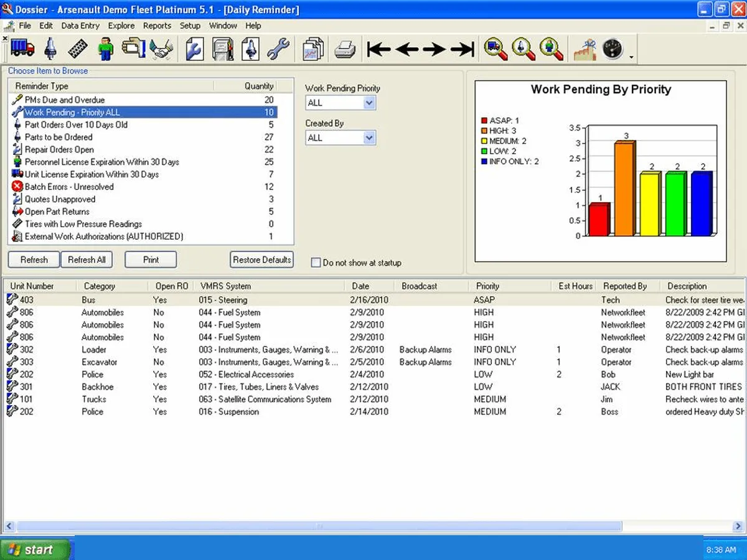
Task: Toggle the Do not show at startup checkbox
Action: click(x=316, y=263)
